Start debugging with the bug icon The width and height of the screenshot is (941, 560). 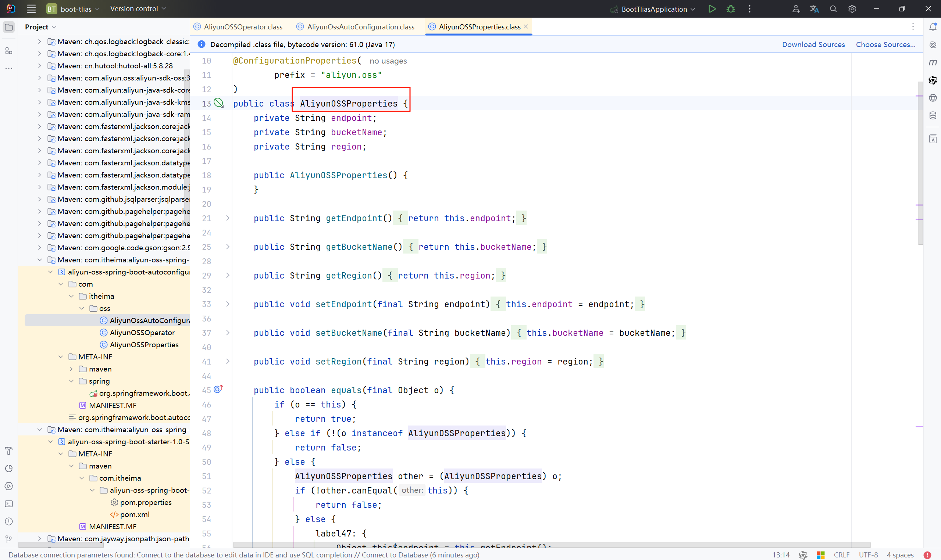click(x=730, y=9)
